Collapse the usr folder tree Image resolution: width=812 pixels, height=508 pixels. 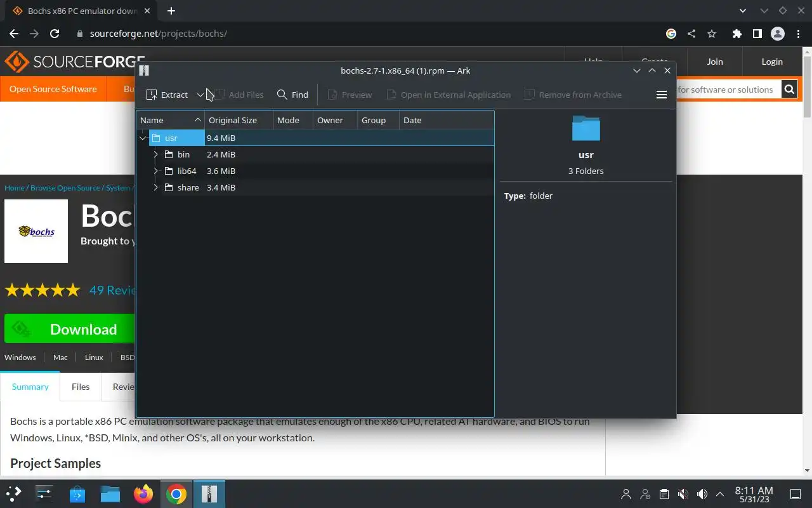tap(143, 138)
